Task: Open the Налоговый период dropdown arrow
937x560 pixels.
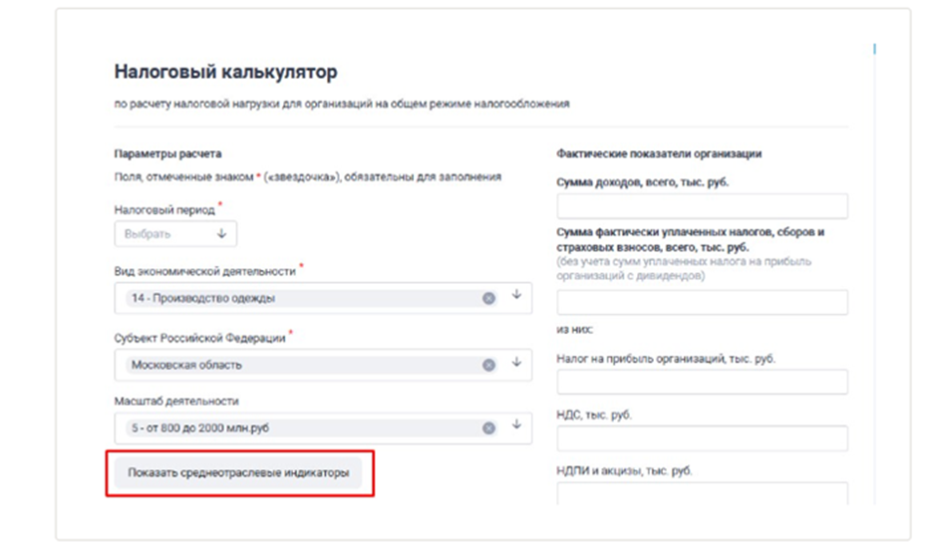Action: tap(221, 234)
